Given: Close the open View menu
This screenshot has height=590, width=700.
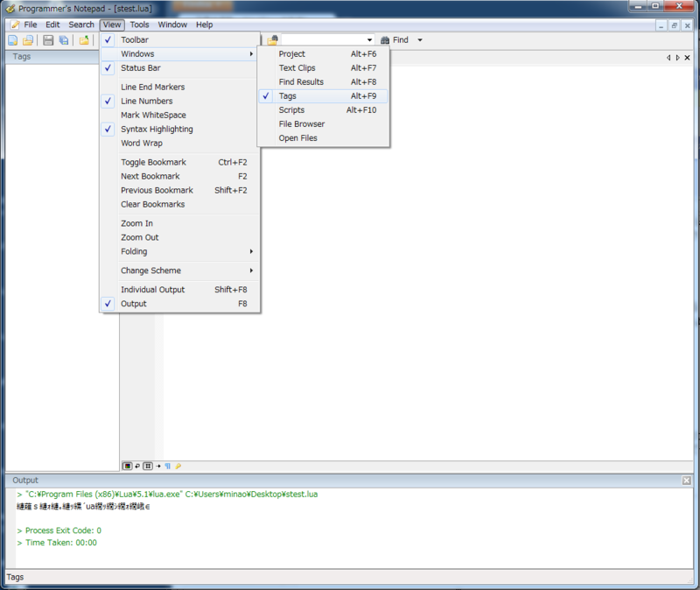Looking at the screenshot, I should pos(112,25).
